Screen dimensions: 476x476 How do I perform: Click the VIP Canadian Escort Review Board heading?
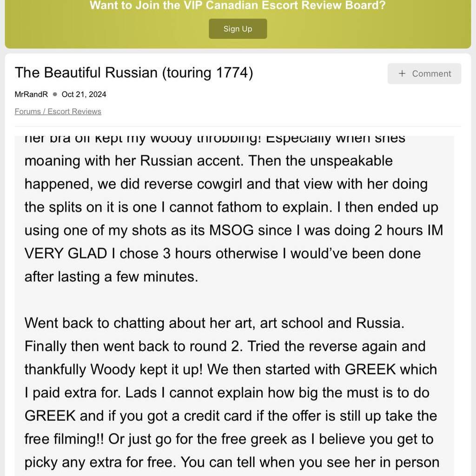238,6
